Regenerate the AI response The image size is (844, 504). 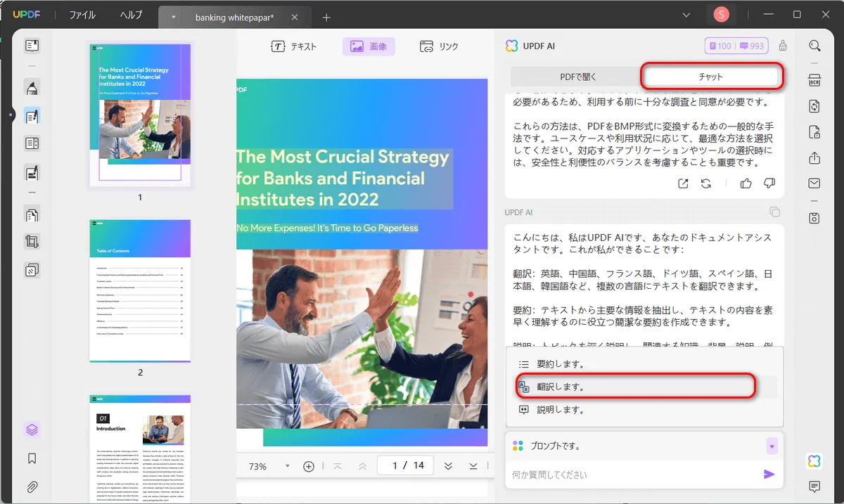click(x=706, y=183)
